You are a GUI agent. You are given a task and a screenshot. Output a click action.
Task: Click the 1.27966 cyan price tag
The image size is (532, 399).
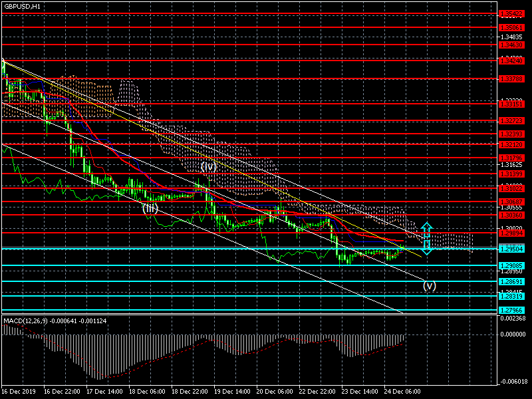click(511, 311)
